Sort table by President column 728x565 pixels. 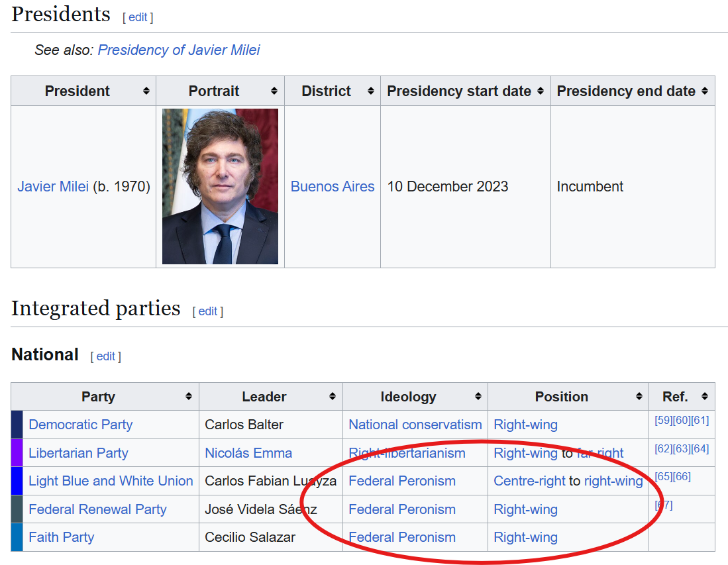146,91
